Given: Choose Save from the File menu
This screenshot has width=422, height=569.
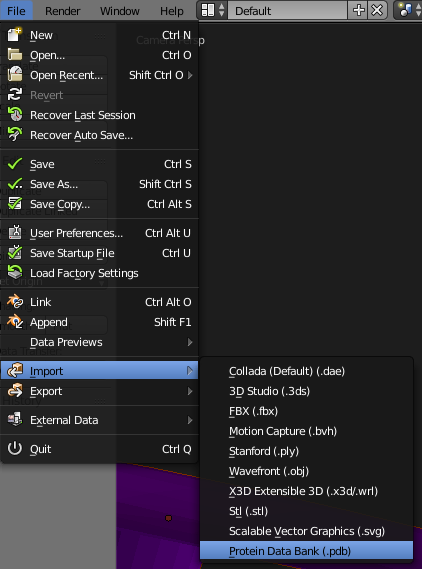Looking at the screenshot, I should point(99,164).
